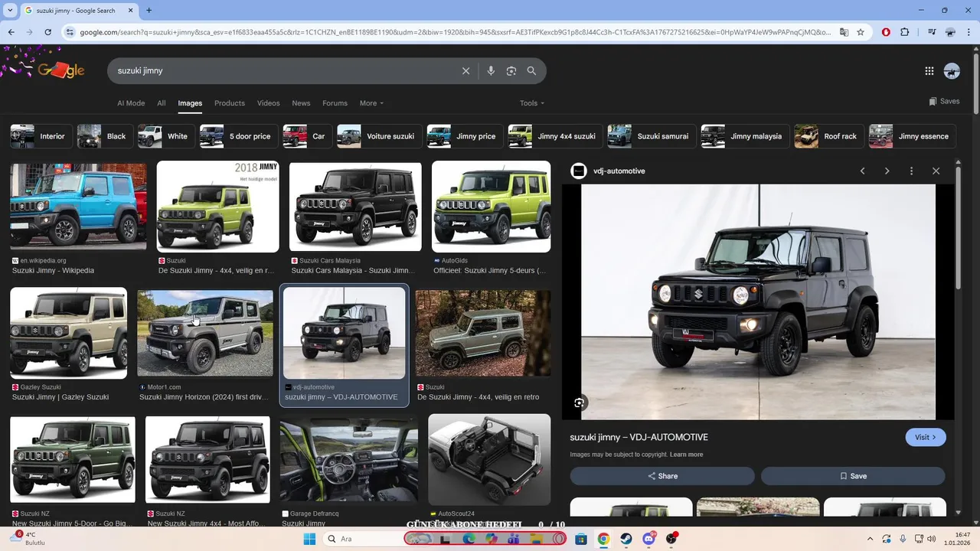980x551 pixels.
Task: Switch to the AI Mode tab
Action: coord(131,103)
